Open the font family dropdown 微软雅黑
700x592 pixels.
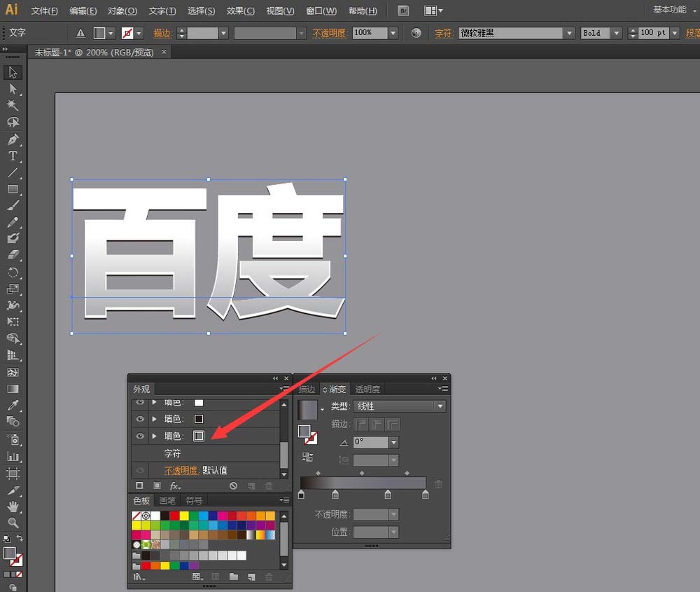[568, 33]
